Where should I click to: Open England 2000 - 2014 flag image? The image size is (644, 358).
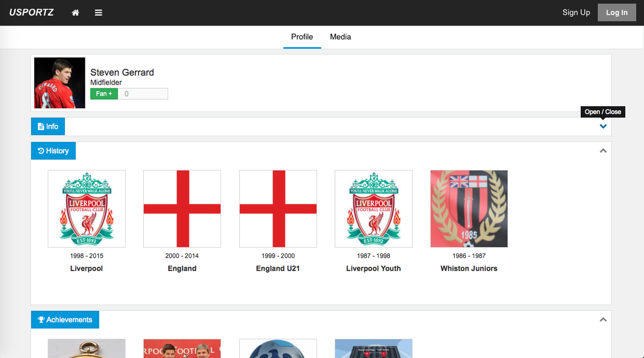(182, 209)
